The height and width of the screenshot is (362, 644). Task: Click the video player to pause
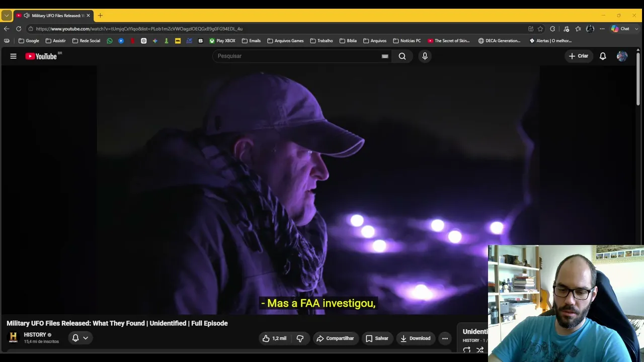pyautogui.click(x=318, y=190)
